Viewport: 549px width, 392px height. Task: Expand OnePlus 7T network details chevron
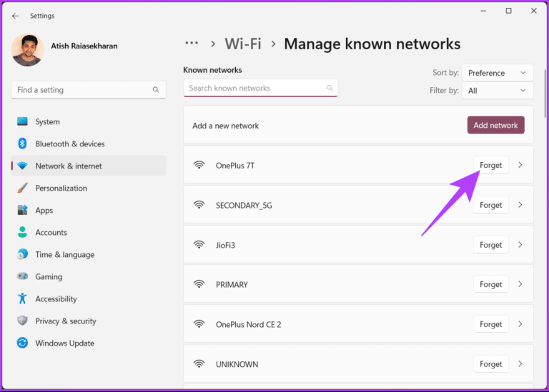[x=520, y=165]
